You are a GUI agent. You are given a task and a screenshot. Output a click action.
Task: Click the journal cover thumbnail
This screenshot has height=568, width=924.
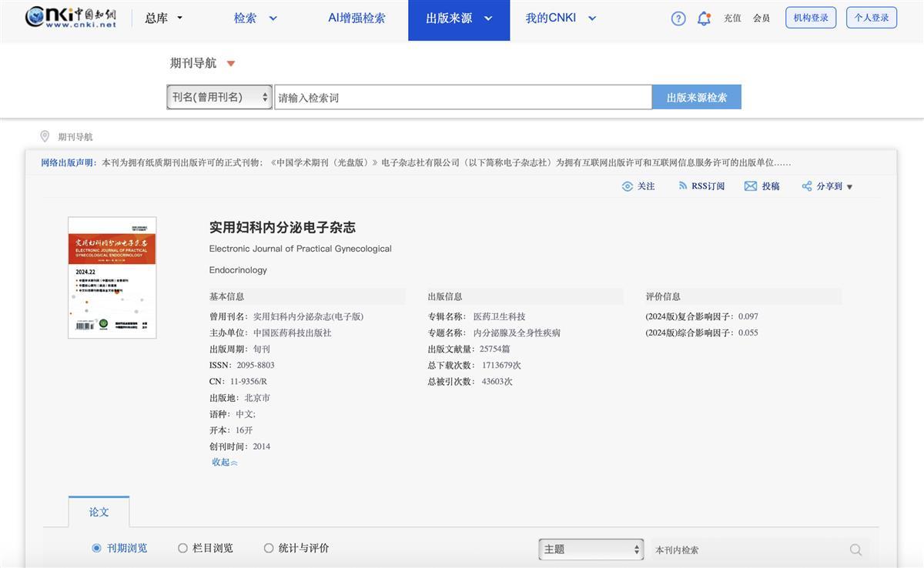(112, 278)
